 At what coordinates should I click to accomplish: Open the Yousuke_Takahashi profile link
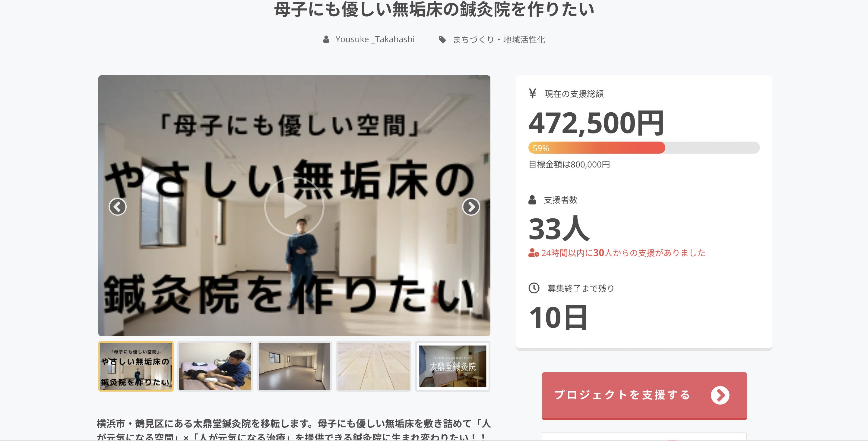pyautogui.click(x=375, y=39)
